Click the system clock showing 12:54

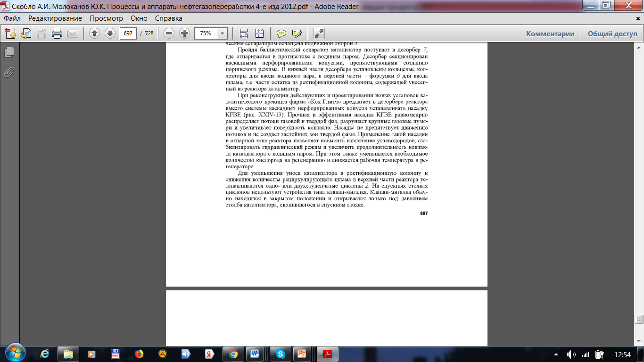(622, 354)
